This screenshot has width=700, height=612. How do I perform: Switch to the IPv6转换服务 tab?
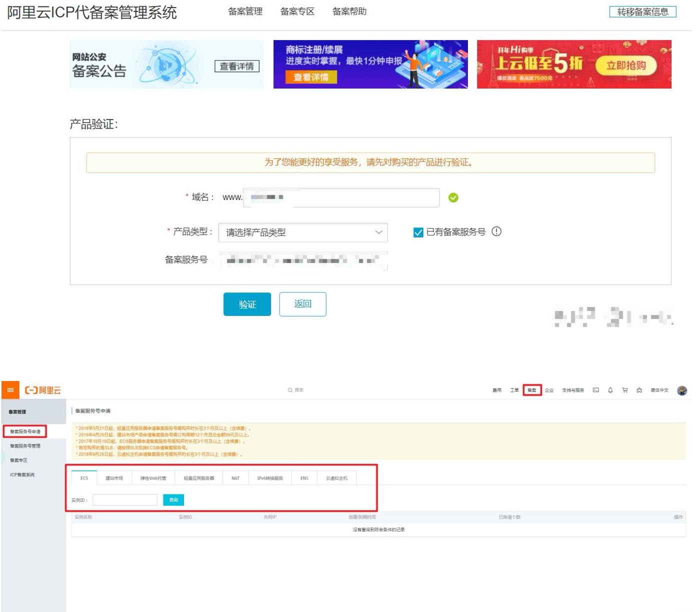pos(270,478)
